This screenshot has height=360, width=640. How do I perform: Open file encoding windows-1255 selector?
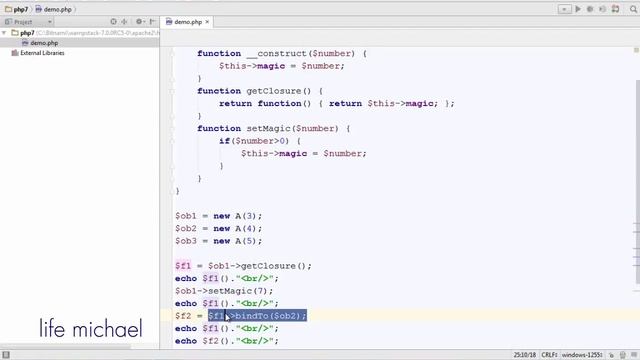click(582, 355)
